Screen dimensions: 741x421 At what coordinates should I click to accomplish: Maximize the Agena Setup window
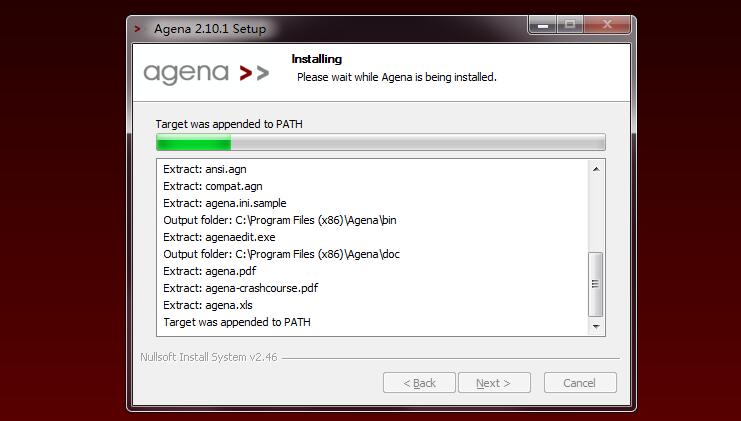570,25
